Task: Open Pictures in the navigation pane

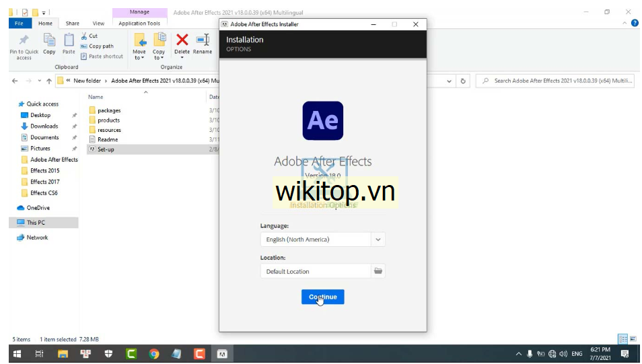Action: (40, 148)
